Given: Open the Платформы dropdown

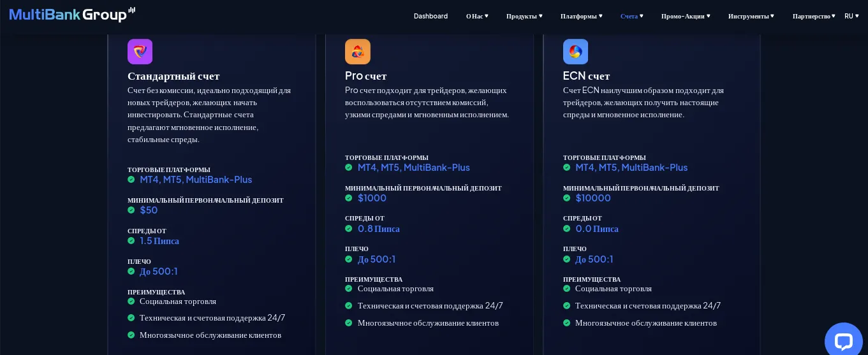Looking at the screenshot, I should click(581, 16).
